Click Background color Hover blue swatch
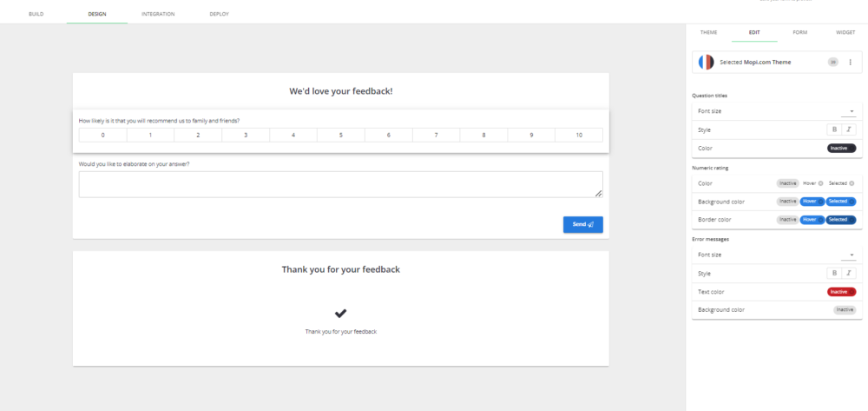Screen dimensions: 868x411 [812, 202]
